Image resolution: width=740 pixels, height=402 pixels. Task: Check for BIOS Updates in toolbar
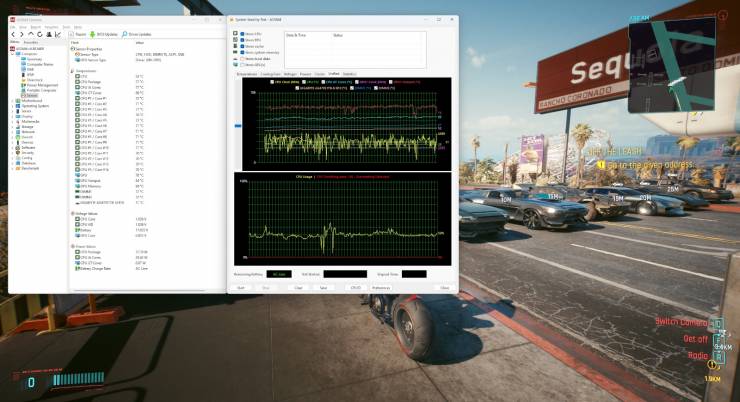tap(104, 34)
